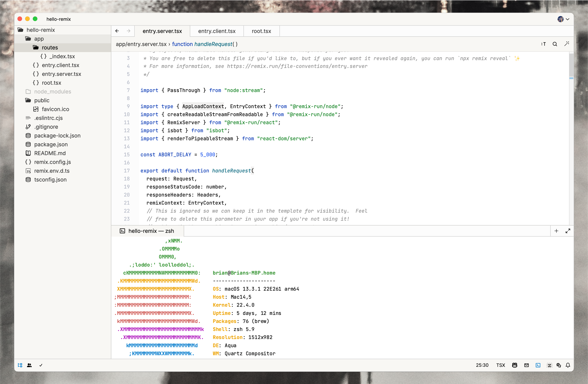The height and width of the screenshot is (384, 588).
Task: Open package.json in the file tree
Action: [51, 144]
